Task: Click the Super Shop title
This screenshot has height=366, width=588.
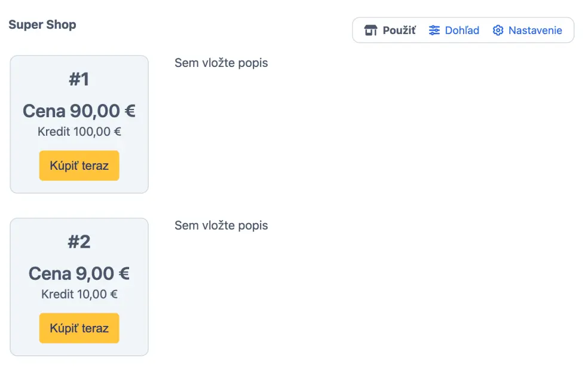Action: tap(42, 25)
